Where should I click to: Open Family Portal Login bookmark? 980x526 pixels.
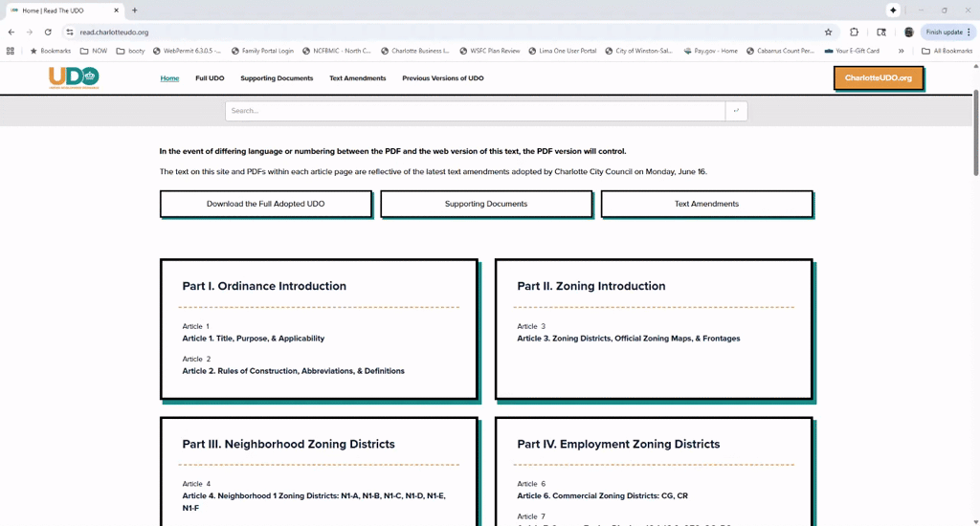tap(262, 51)
